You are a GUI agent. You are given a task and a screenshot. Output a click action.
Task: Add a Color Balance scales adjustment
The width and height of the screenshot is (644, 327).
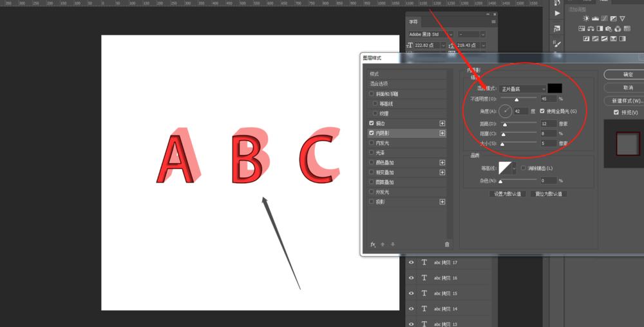coord(591,29)
